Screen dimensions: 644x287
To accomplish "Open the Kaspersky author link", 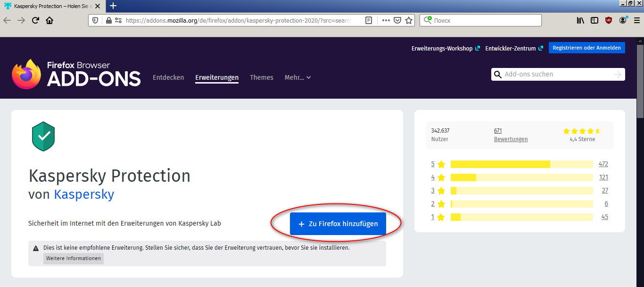I will pos(84,194).
